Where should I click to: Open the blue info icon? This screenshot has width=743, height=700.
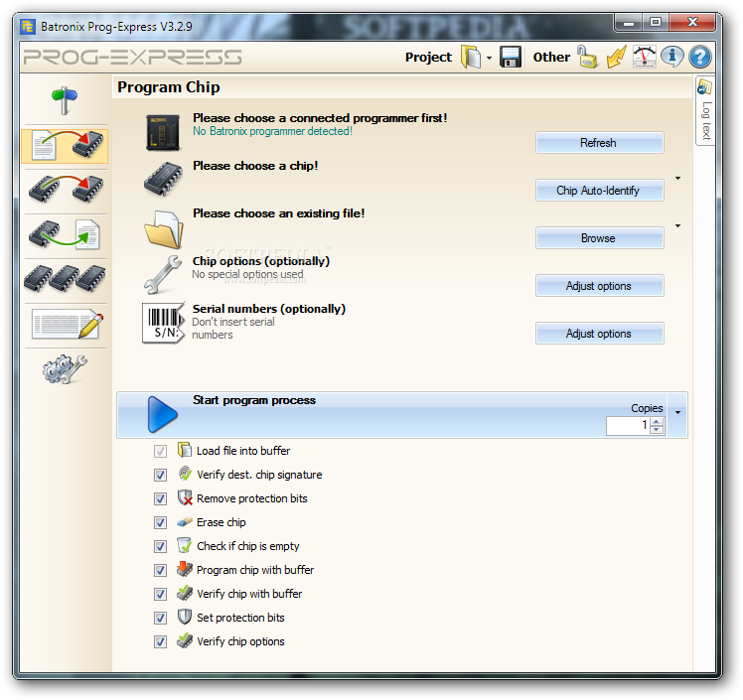pos(672,57)
